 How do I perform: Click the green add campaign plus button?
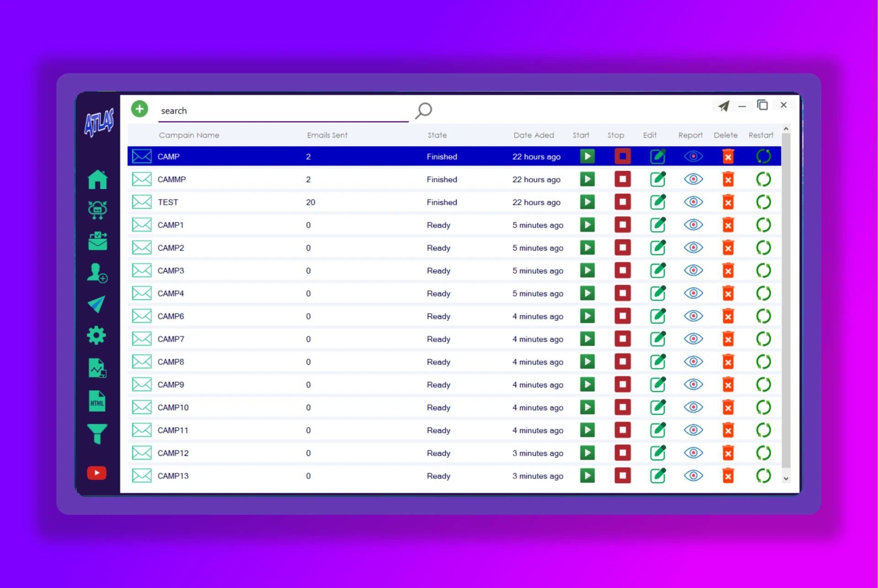pyautogui.click(x=139, y=109)
